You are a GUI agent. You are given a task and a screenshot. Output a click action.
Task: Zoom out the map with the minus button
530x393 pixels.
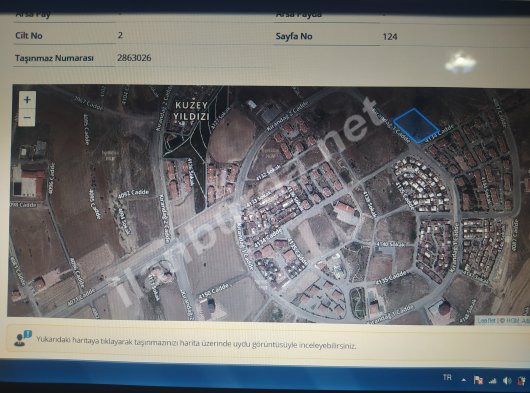(x=27, y=117)
